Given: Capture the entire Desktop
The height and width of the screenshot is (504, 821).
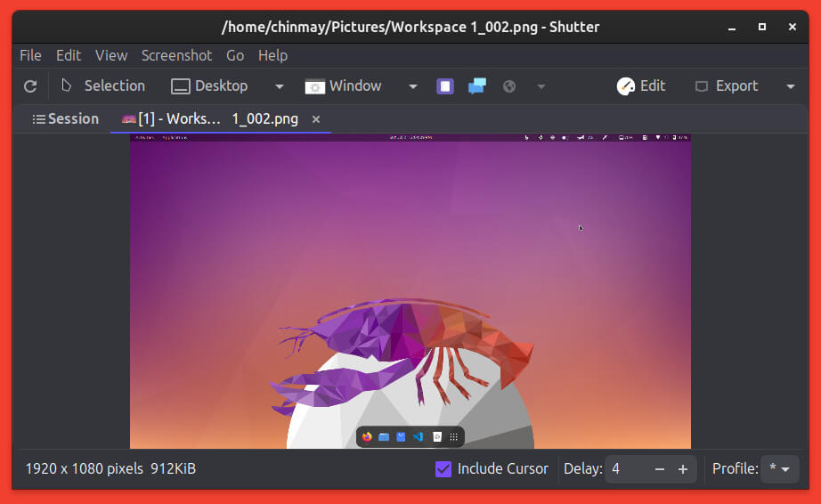Looking at the screenshot, I should (x=209, y=85).
